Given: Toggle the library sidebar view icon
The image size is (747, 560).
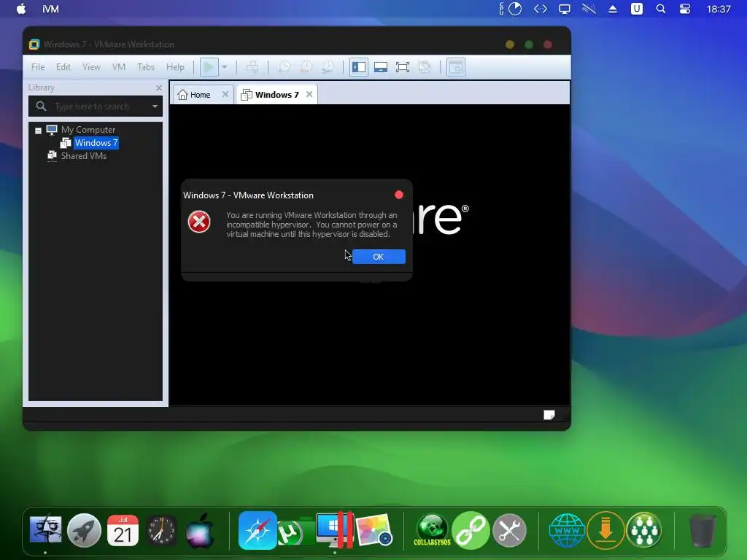Looking at the screenshot, I should click(x=359, y=67).
